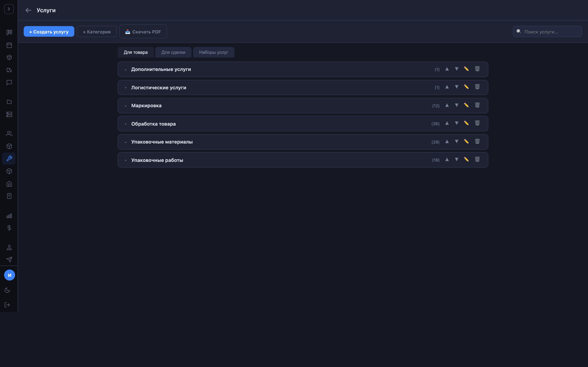Edit Обработка товара category with pencil icon
This screenshot has width=588, height=367.
(466, 123)
